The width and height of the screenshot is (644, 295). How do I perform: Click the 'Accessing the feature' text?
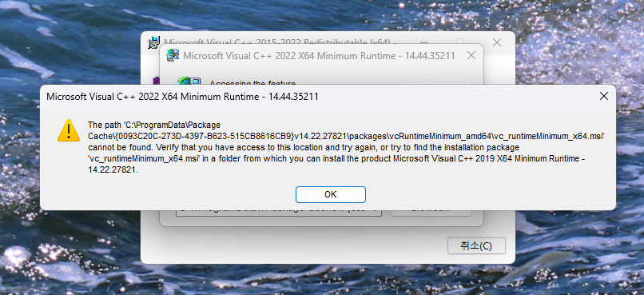pos(252,83)
